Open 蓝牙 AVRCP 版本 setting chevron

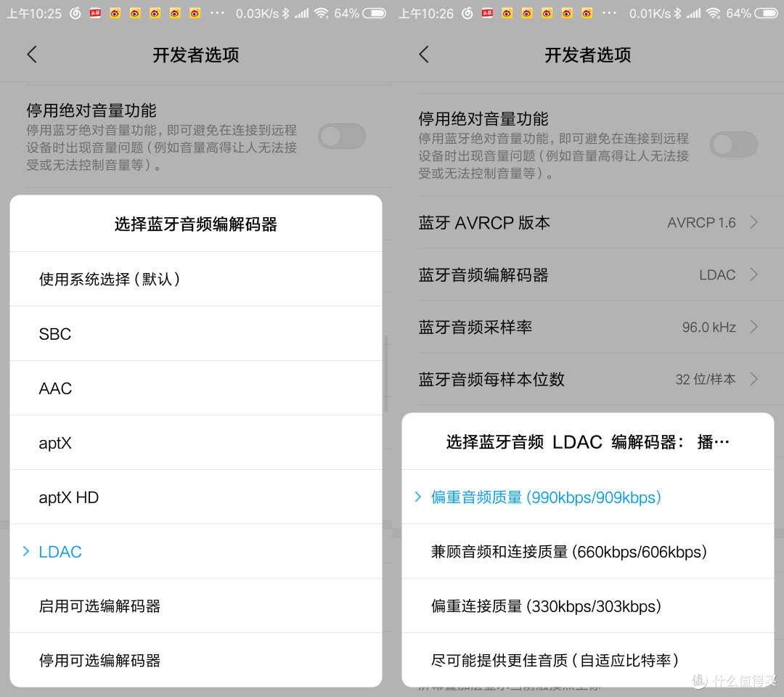[754, 222]
